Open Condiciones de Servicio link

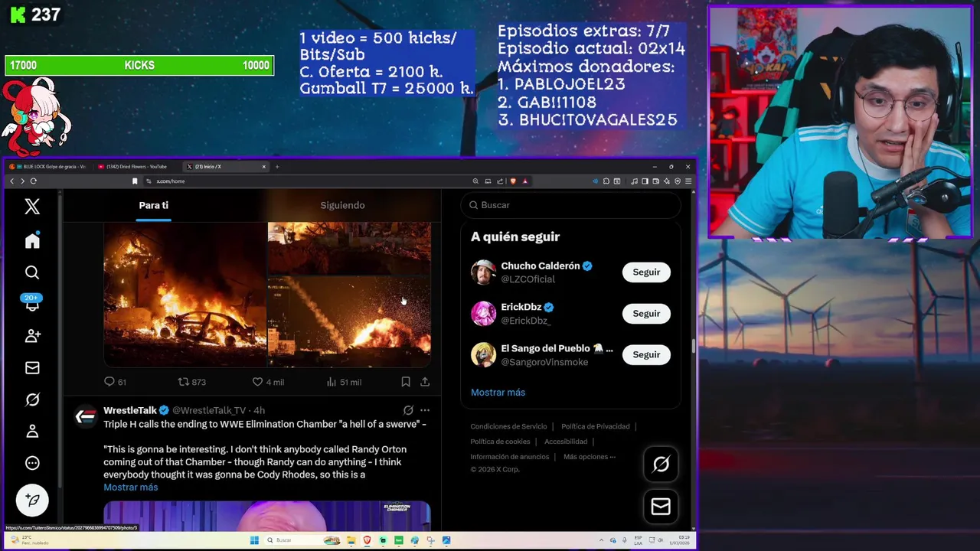click(x=508, y=426)
